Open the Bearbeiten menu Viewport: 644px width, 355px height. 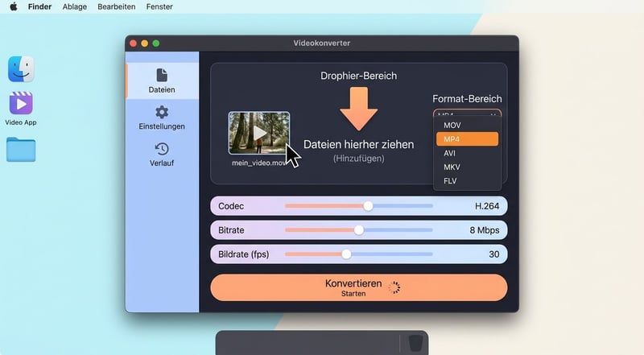116,6
